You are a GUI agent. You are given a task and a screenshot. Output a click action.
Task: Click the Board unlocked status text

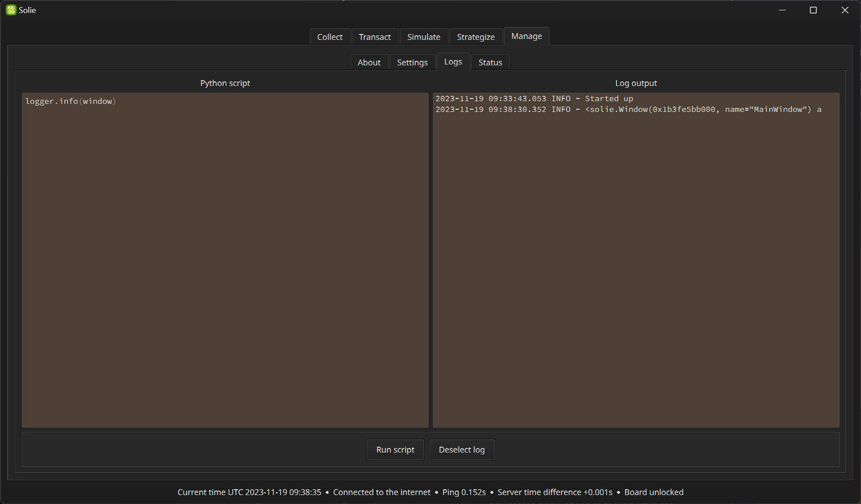click(x=653, y=492)
